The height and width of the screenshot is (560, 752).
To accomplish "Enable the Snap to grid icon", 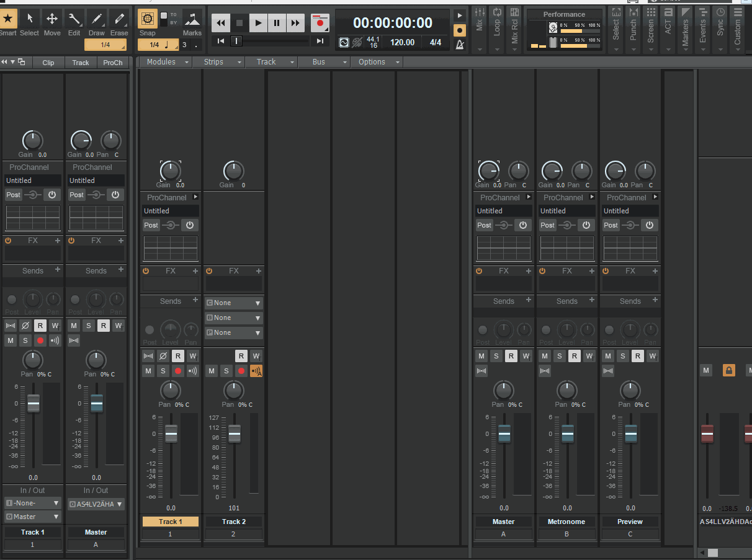I will (147, 19).
